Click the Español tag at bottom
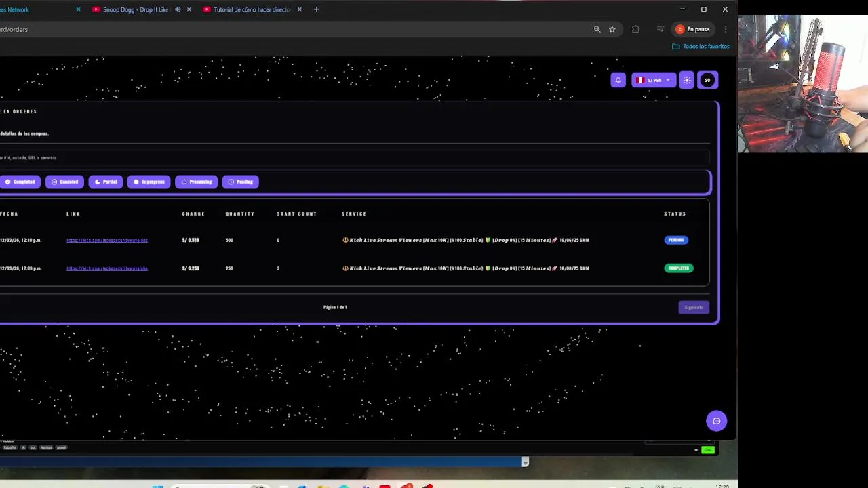868x488 pixels. pyautogui.click(x=9, y=447)
